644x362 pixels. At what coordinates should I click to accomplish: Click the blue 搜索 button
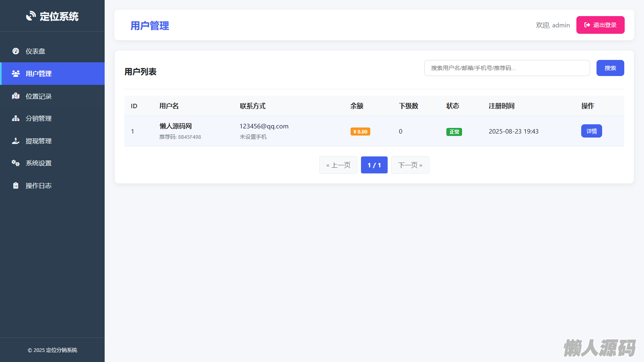(610, 68)
